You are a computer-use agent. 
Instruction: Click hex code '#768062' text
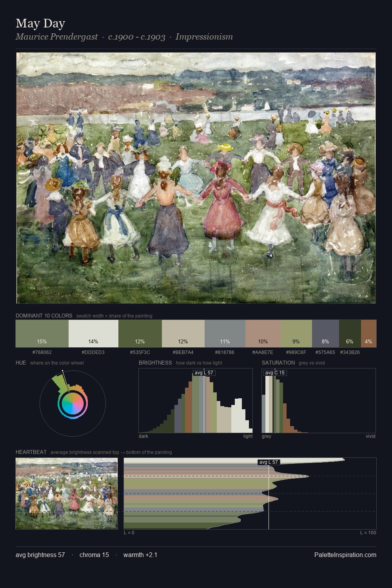pos(42,352)
